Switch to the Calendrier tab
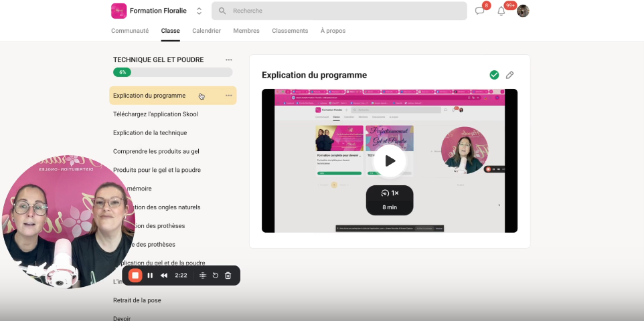Screen dimensions: 644x321 pos(206,31)
